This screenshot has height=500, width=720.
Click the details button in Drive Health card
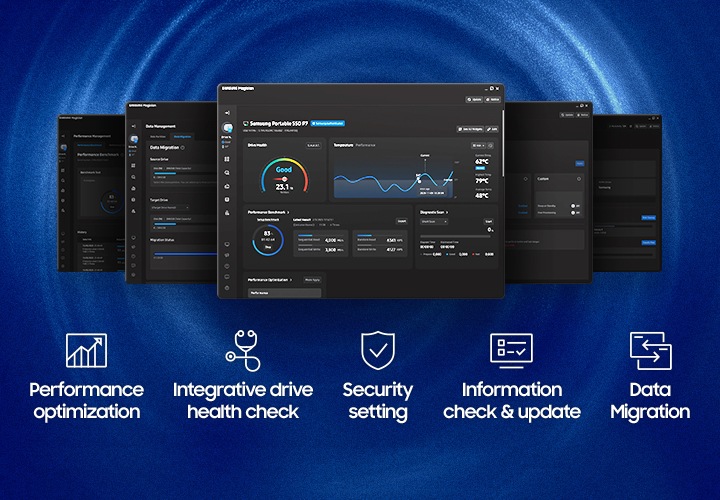tap(314, 146)
